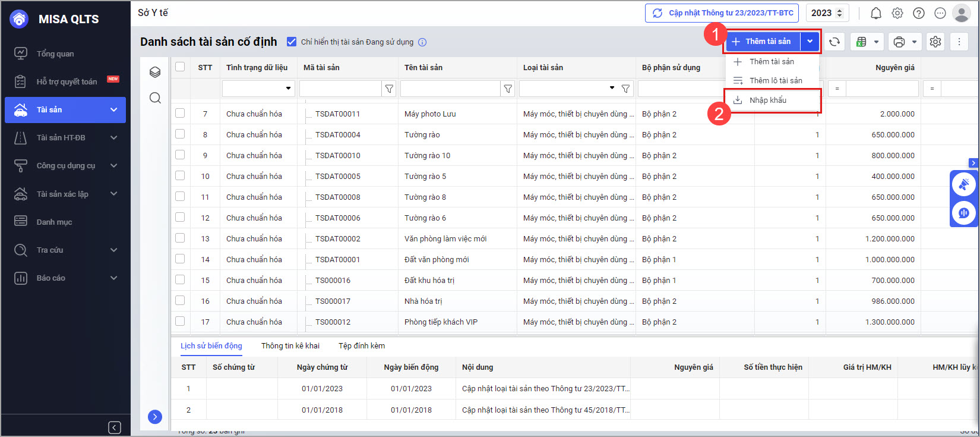980x437 pixels.
Task: Open the Excel export icon
Action: coord(861,42)
